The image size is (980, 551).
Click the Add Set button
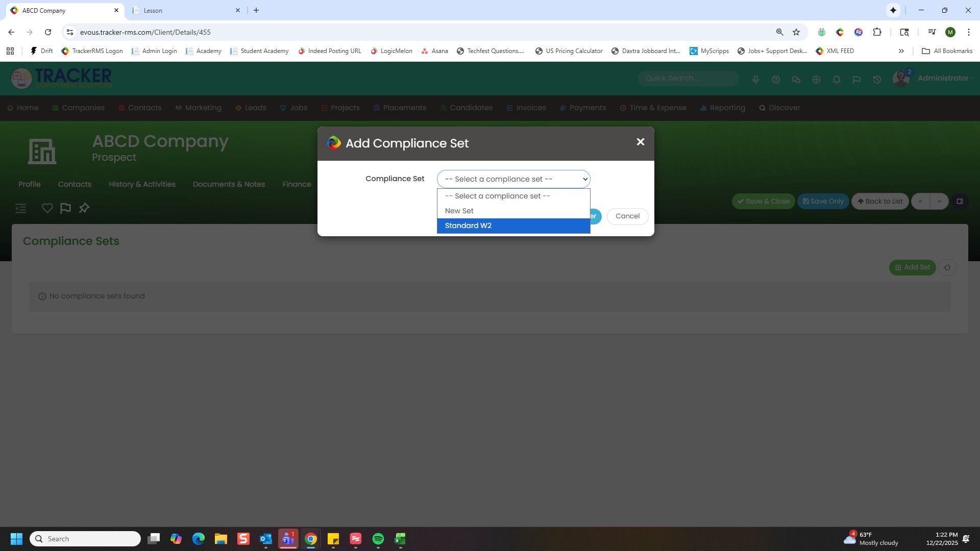point(912,267)
